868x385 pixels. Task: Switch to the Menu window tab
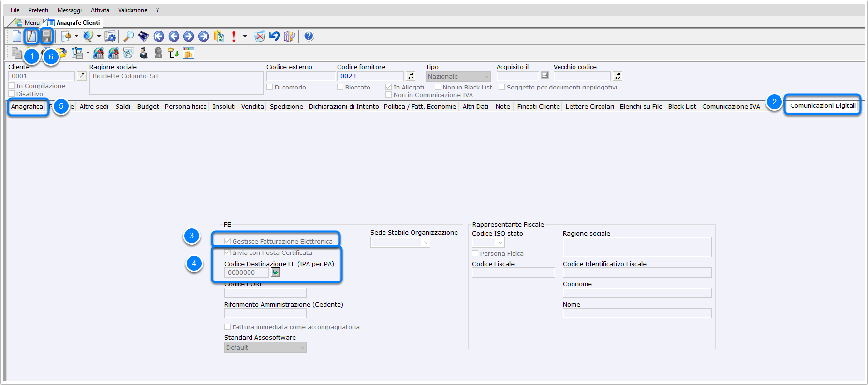pos(28,22)
